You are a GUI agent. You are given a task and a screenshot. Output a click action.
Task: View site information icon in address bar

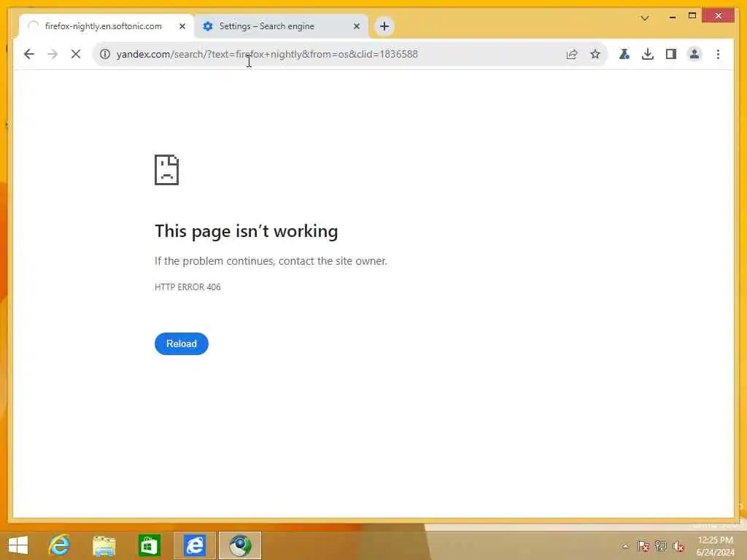pyautogui.click(x=105, y=54)
